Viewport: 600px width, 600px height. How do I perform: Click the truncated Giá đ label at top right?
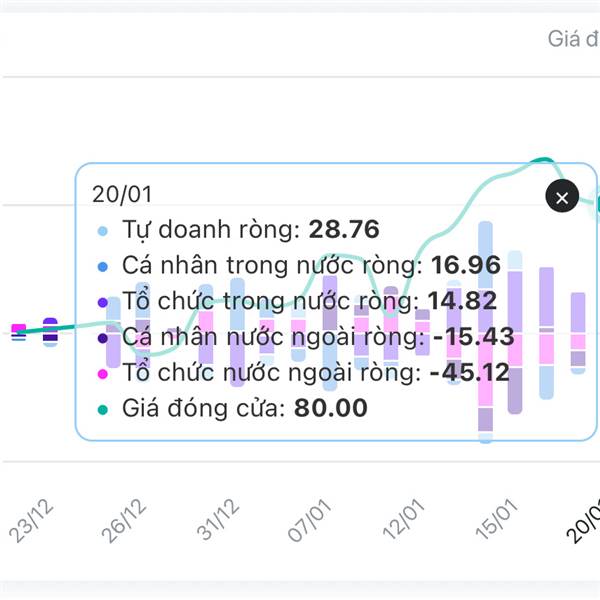[x=572, y=40]
